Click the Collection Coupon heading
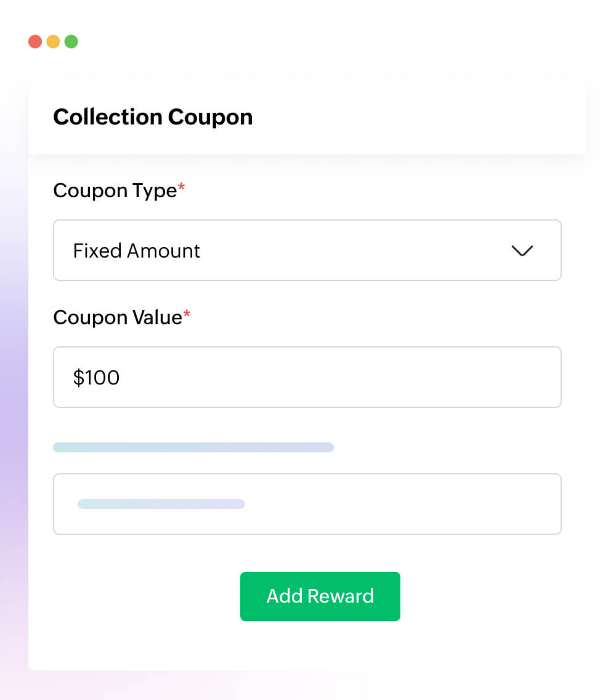This screenshot has height=700, width=616. pos(153,117)
